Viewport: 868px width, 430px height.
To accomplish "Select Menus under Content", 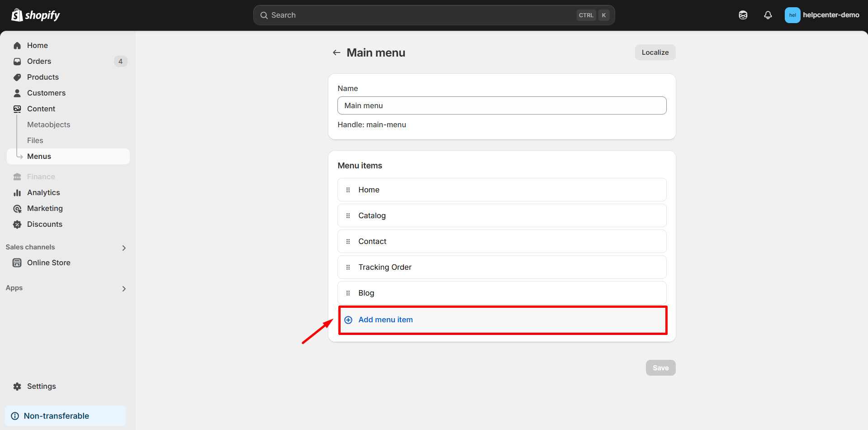I will 39,156.
